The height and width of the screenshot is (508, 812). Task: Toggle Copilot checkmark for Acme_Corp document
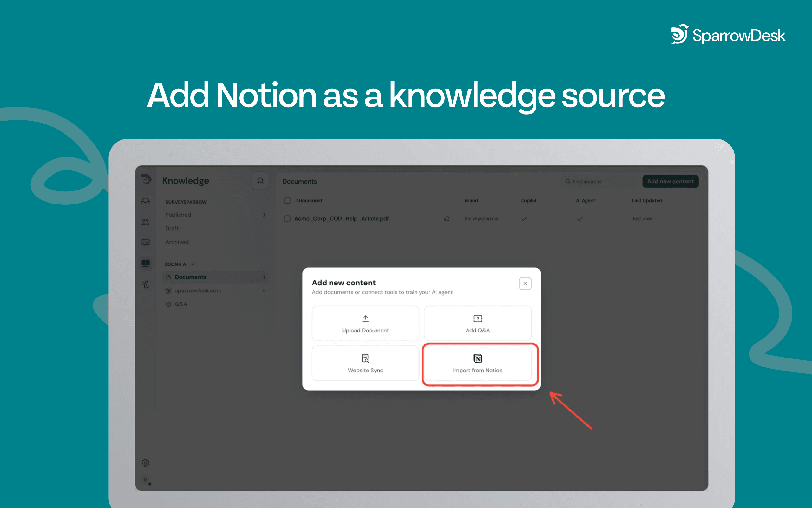(524, 219)
